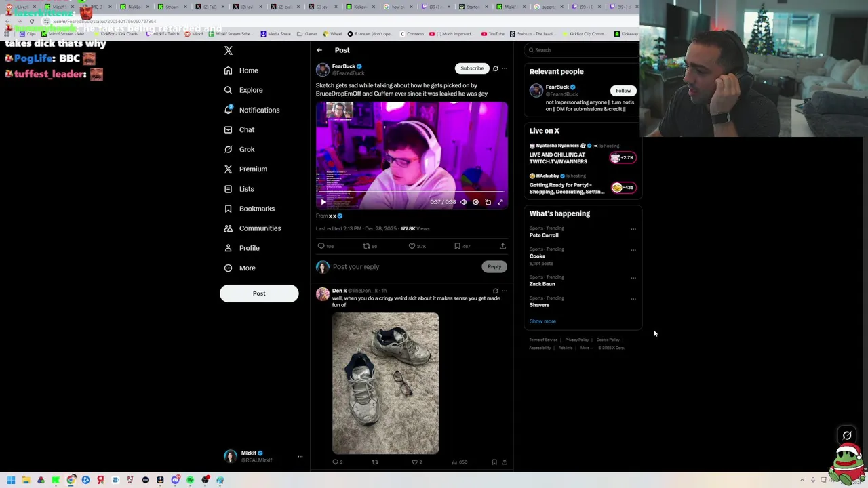This screenshot has width=868, height=488.
Task: Click the X search box
Action: pos(583,50)
